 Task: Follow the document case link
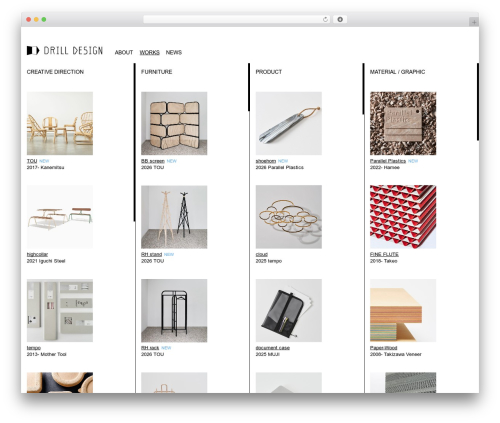pos(273,348)
